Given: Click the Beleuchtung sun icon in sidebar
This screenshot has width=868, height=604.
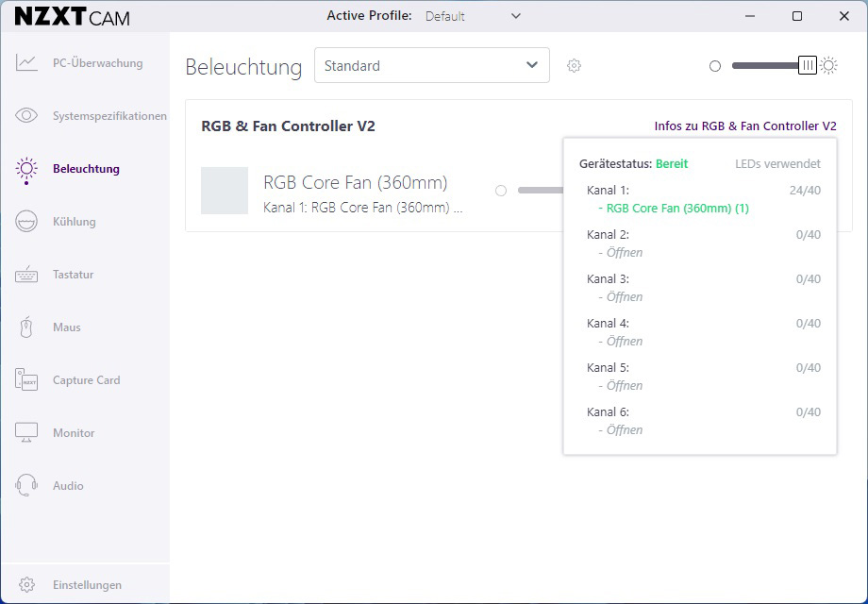Looking at the screenshot, I should (x=26, y=169).
